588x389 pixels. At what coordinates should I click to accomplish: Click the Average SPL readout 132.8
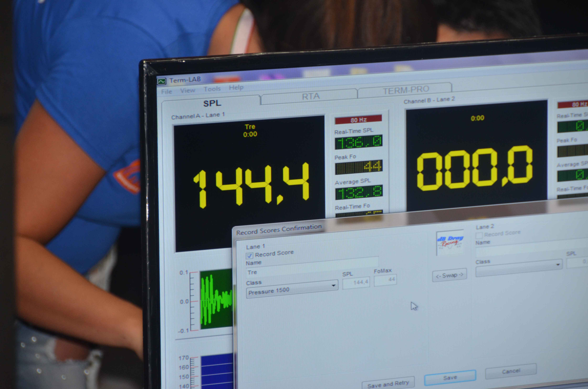pos(359,192)
